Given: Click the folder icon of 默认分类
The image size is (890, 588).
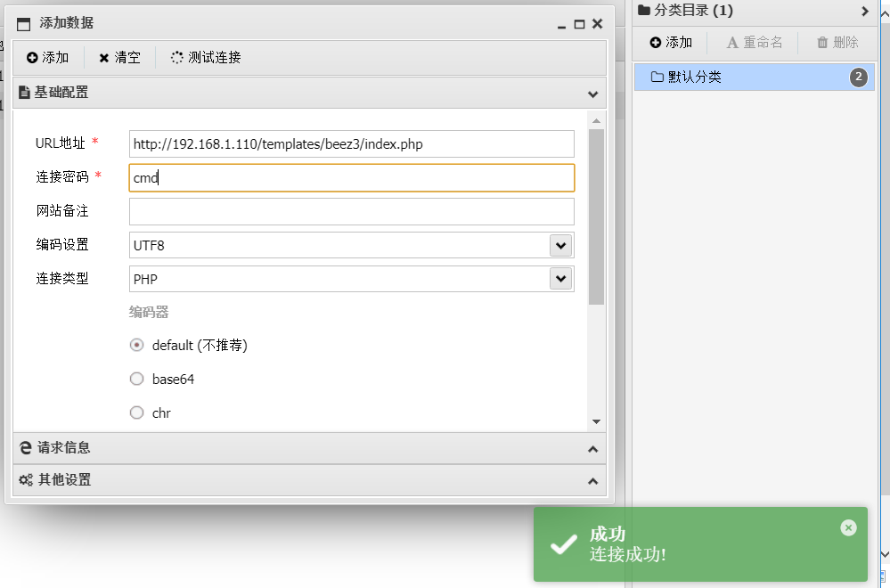Looking at the screenshot, I should pyautogui.click(x=657, y=77).
